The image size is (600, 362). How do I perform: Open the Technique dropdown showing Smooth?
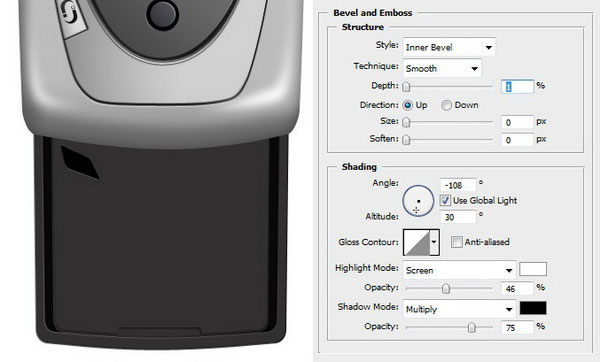(x=442, y=68)
